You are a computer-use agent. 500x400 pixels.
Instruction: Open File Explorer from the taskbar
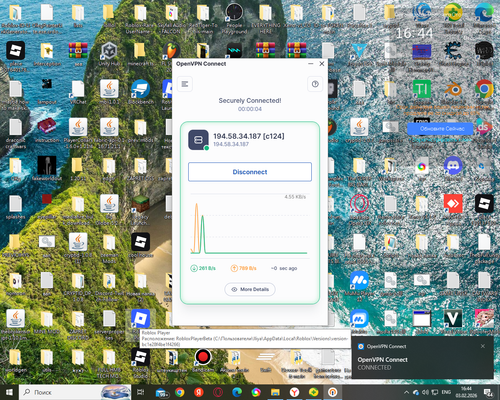(x=275, y=392)
